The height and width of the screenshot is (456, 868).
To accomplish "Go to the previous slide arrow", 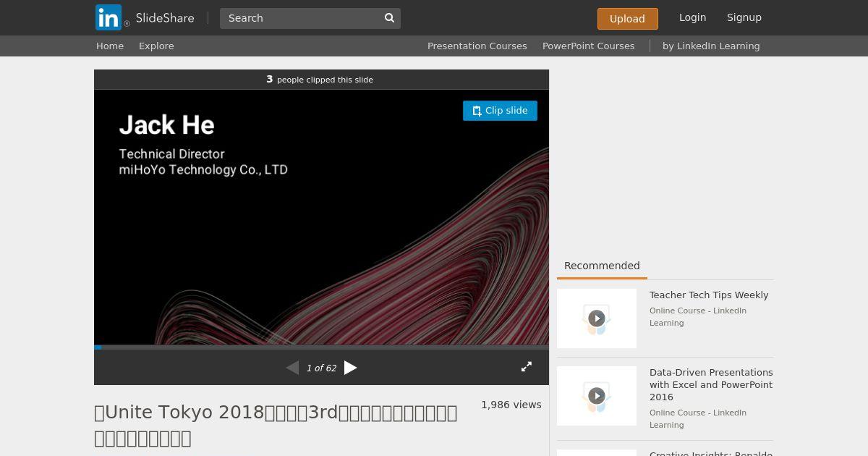I will click(x=292, y=368).
